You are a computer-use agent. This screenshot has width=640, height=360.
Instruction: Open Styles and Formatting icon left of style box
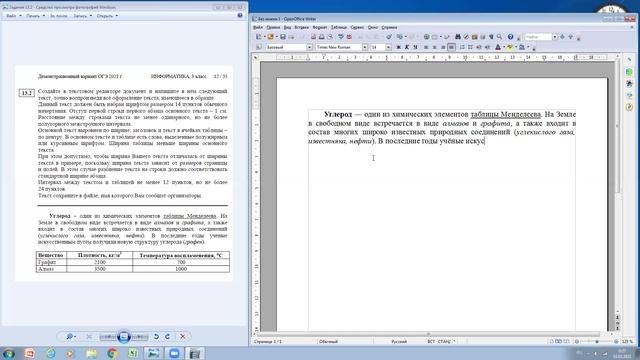(258, 47)
